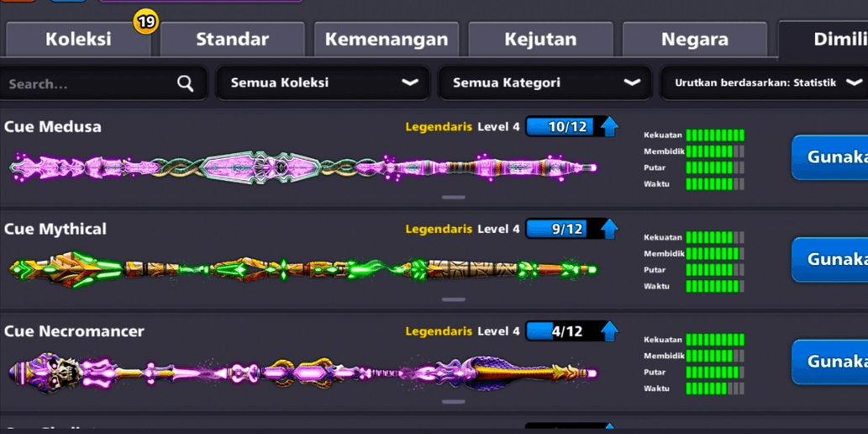Viewport: 868px width, 434px height.
Task: Tap the blue upgrade arrow for Cue Medusa
Action: tap(609, 127)
